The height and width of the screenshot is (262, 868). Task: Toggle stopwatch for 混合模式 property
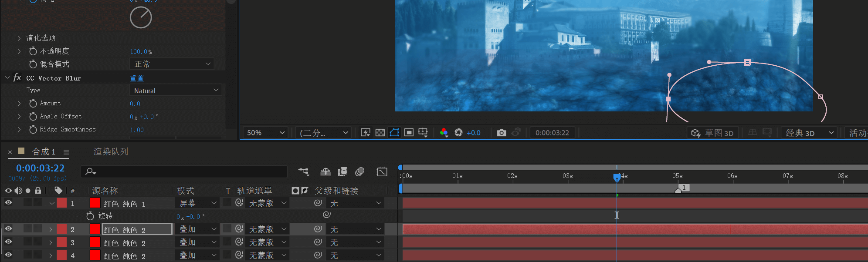click(33, 64)
